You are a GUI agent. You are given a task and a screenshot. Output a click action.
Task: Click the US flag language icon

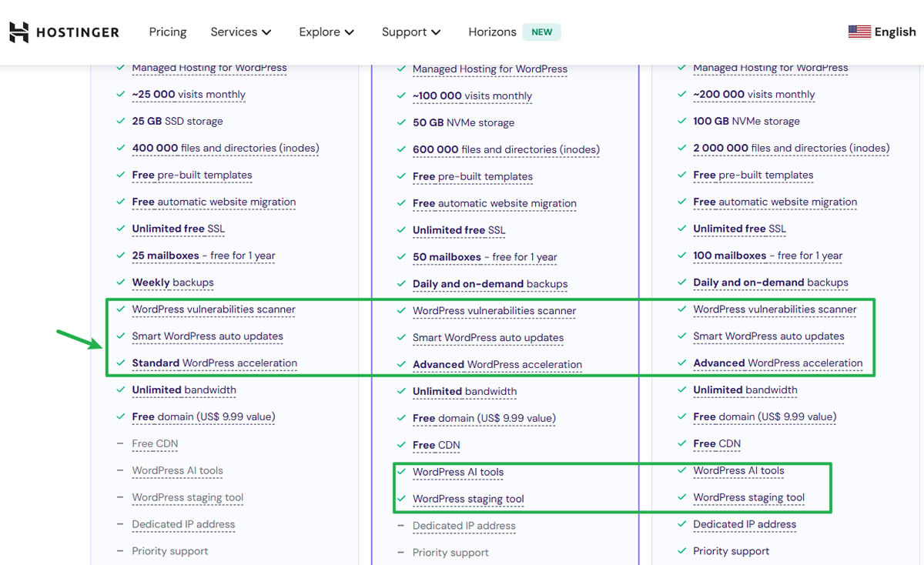[x=859, y=32]
